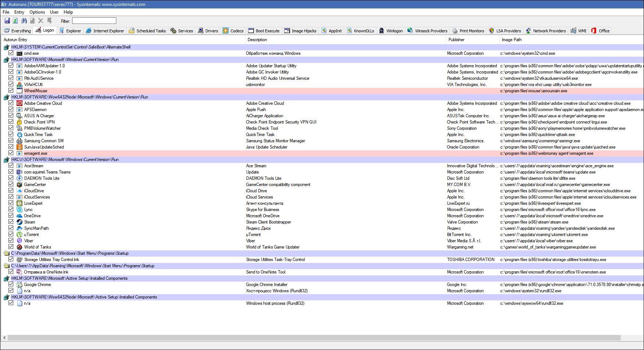The height and width of the screenshot is (350, 644).
Task: Click the Google Chrome entry icon
Action: click(x=20, y=285)
